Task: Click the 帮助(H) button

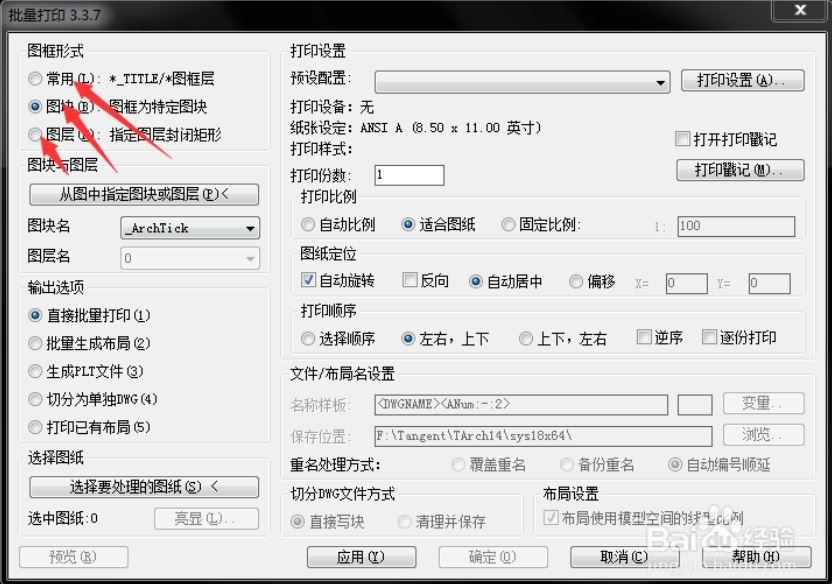Action: [757, 557]
